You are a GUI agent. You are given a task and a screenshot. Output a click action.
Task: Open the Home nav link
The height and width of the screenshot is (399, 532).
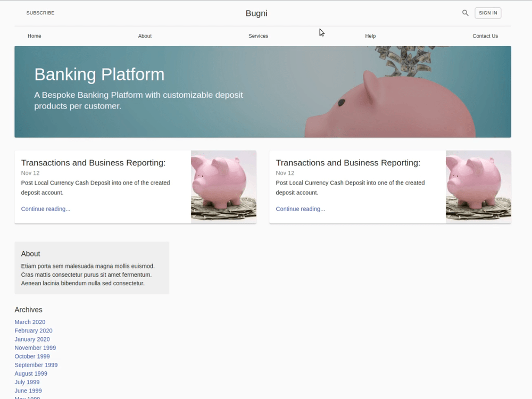click(x=34, y=36)
